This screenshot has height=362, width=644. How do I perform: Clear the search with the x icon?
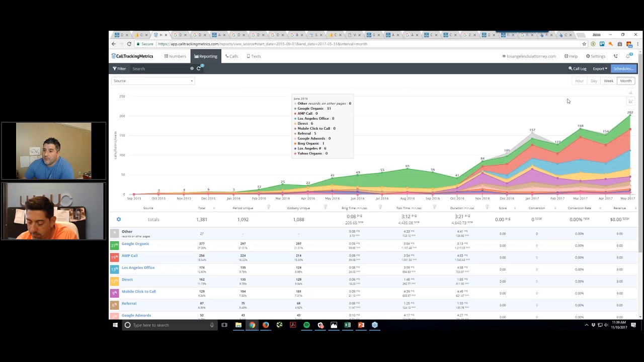click(192, 68)
